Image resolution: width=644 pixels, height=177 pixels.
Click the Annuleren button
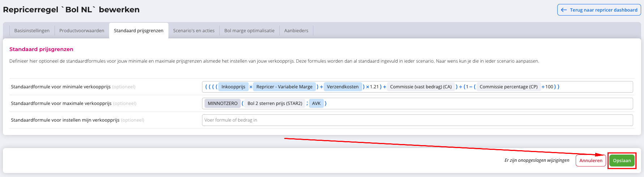tap(591, 161)
